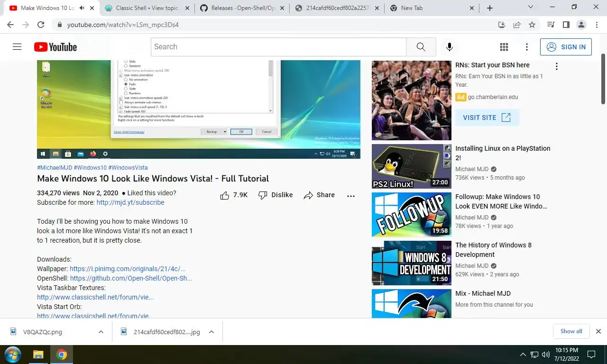
Task: Open taskbar clock showing 10:15 PM
Action: tap(566, 354)
